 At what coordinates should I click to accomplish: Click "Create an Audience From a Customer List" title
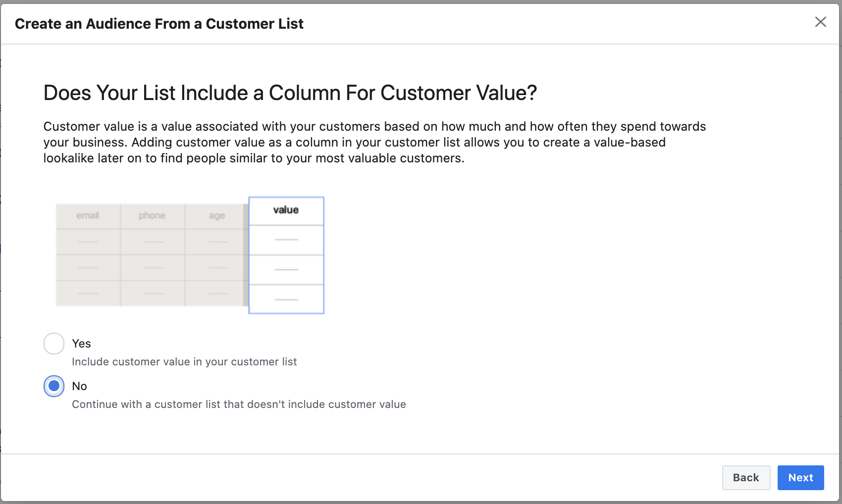tap(159, 23)
